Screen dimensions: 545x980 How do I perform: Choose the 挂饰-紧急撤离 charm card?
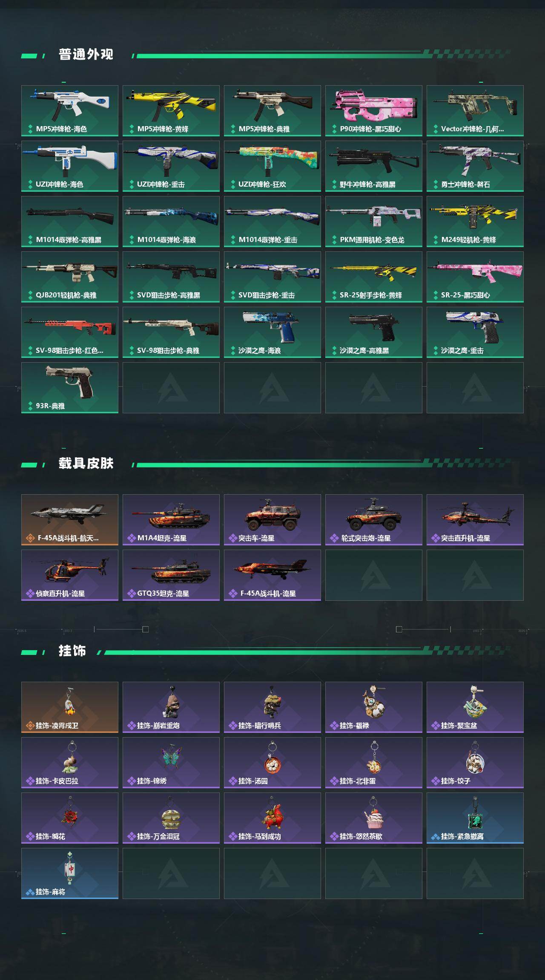point(475,818)
